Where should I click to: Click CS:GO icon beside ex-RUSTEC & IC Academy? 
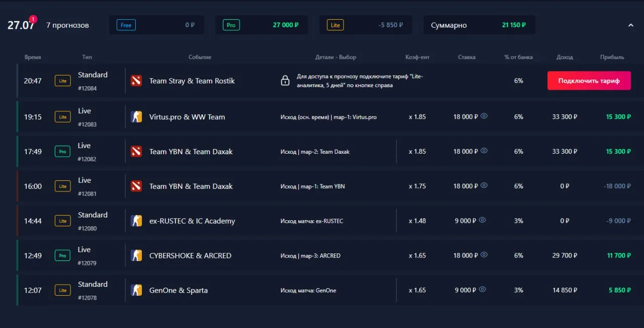[136, 221]
